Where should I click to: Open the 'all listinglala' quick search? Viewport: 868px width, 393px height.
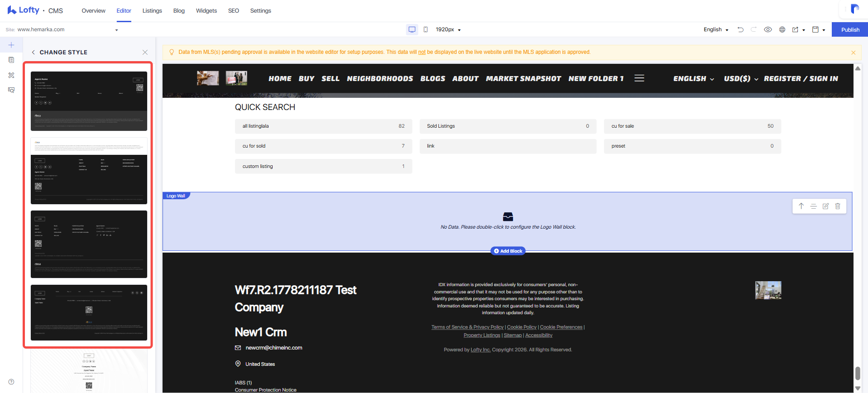[x=323, y=126]
